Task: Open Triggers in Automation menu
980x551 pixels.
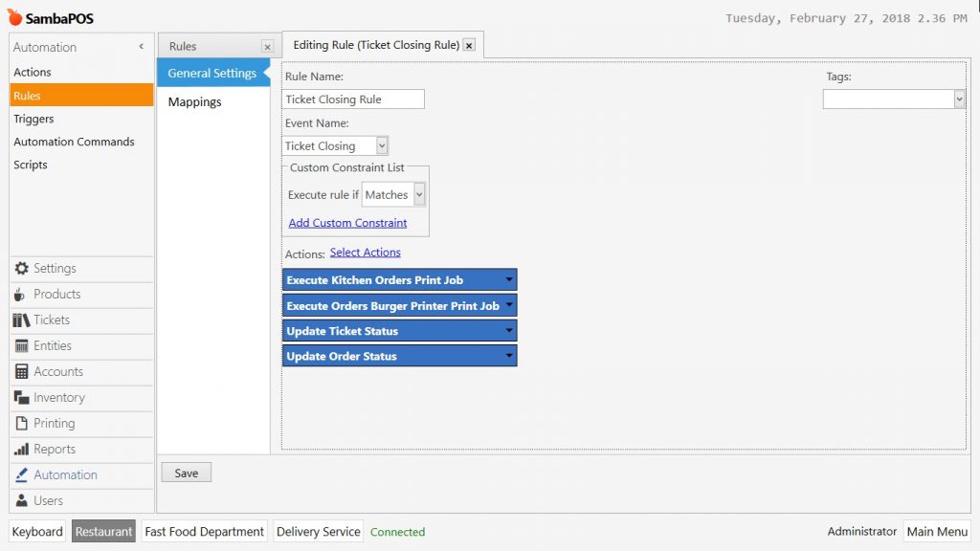Action: coord(81,119)
